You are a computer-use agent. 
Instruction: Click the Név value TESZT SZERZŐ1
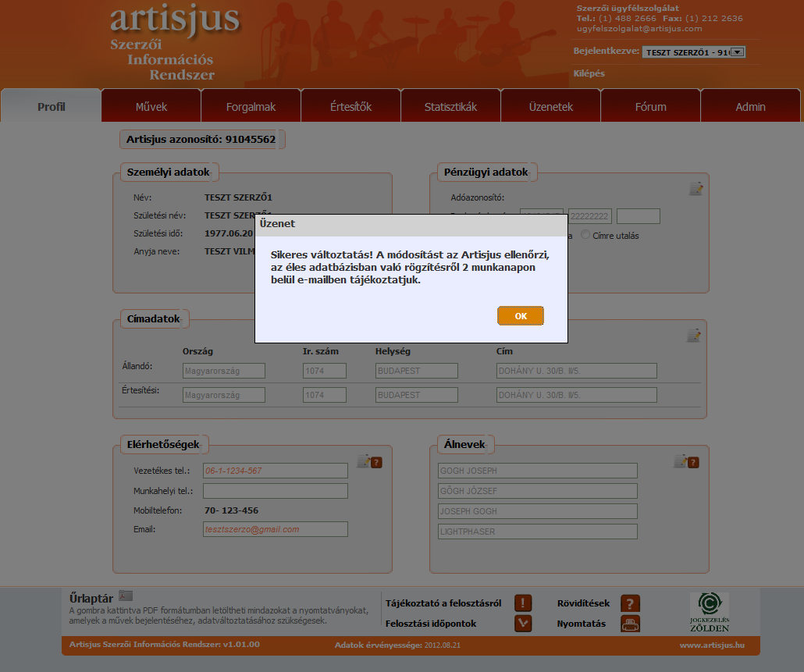238,197
